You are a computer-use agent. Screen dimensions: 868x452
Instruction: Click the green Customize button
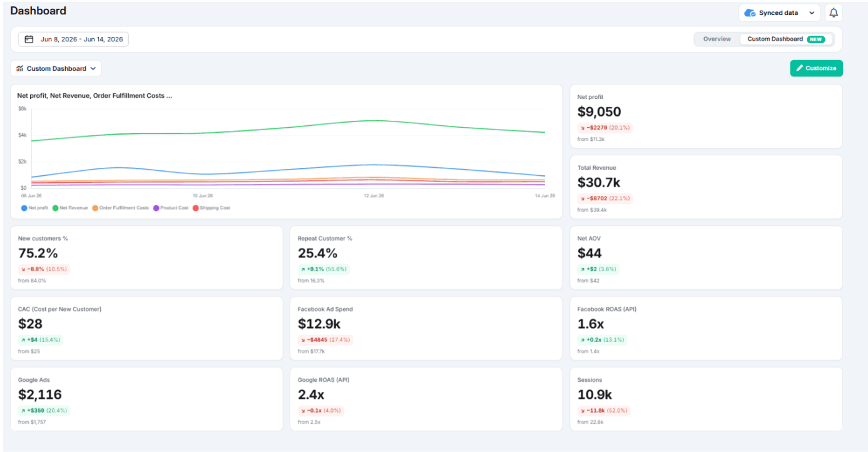(x=816, y=68)
